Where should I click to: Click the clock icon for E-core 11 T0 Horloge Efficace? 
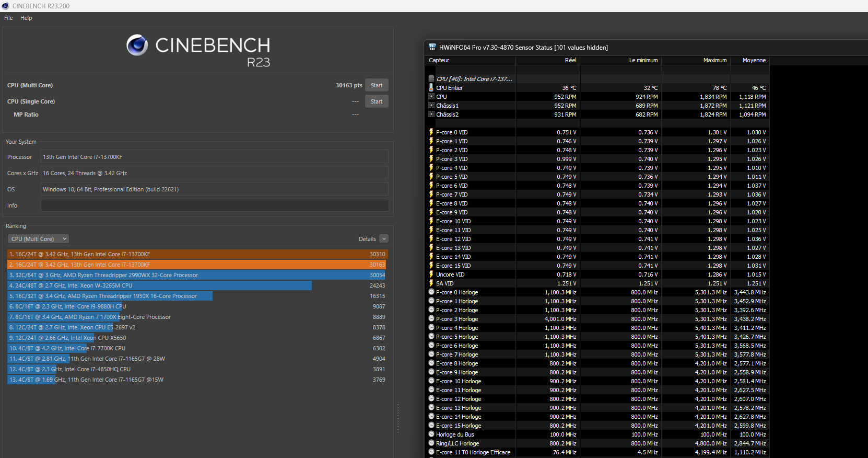coord(431,452)
